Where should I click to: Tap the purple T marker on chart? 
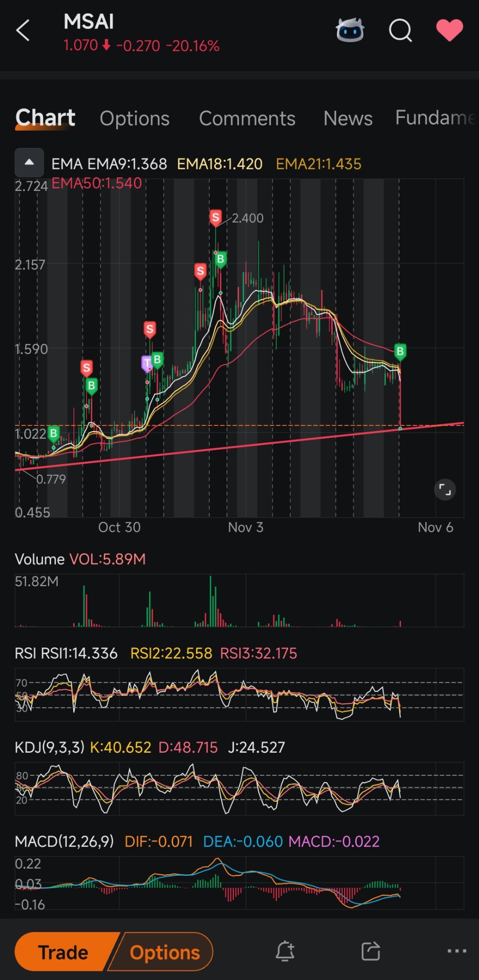click(x=146, y=364)
